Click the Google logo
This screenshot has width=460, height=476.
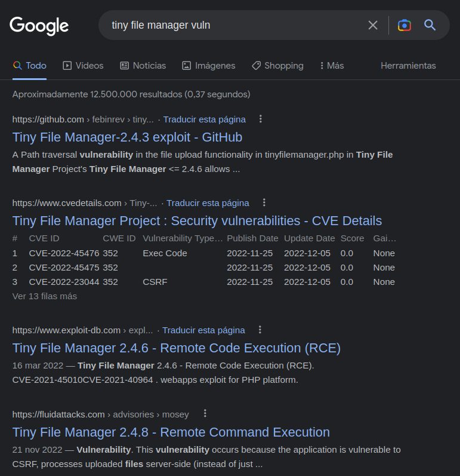[39, 26]
